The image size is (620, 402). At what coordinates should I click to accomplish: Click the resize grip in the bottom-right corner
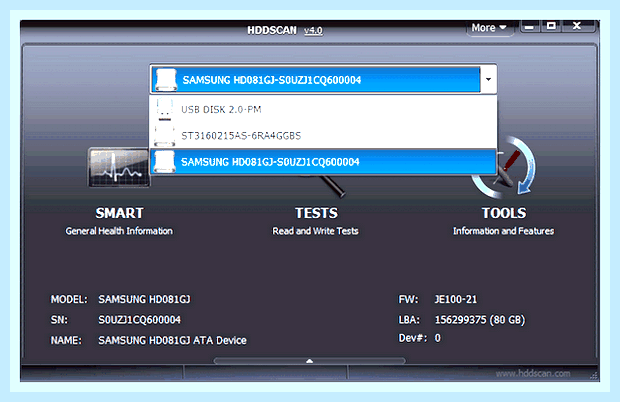tap(594, 376)
